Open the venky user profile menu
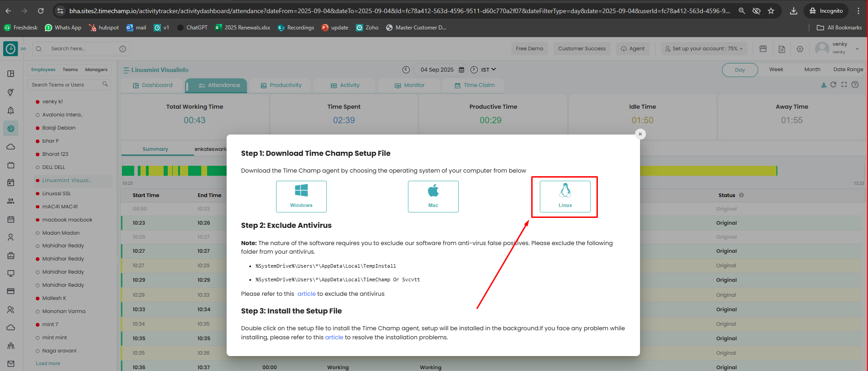868x371 pixels. (x=837, y=48)
